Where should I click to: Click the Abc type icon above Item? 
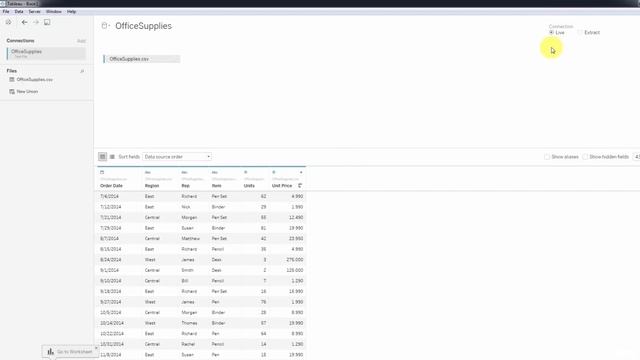point(215,172)
